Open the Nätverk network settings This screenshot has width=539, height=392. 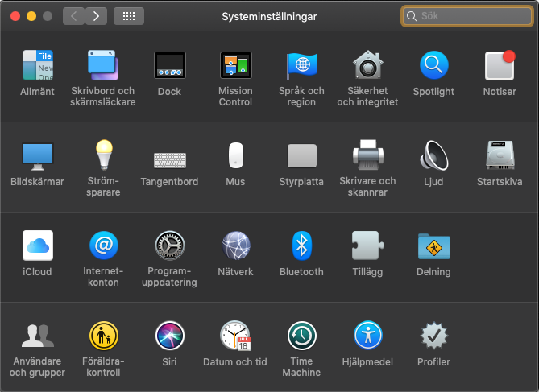click(235, 246)
